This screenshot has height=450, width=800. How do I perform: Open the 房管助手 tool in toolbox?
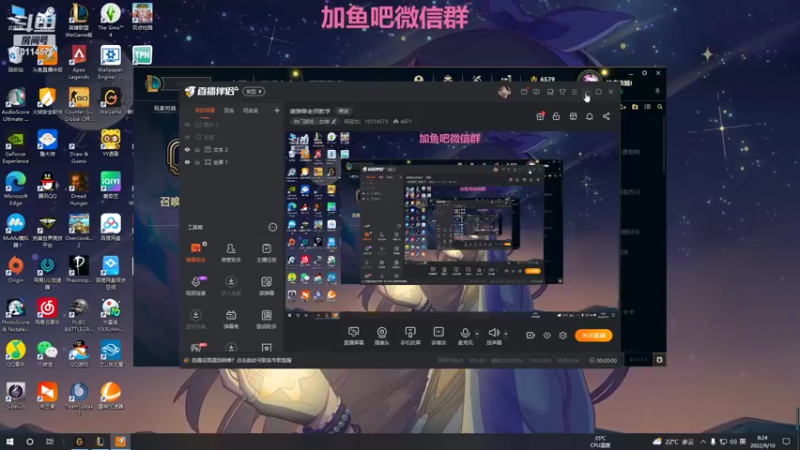pyautogui.click(x=231, y=253)
